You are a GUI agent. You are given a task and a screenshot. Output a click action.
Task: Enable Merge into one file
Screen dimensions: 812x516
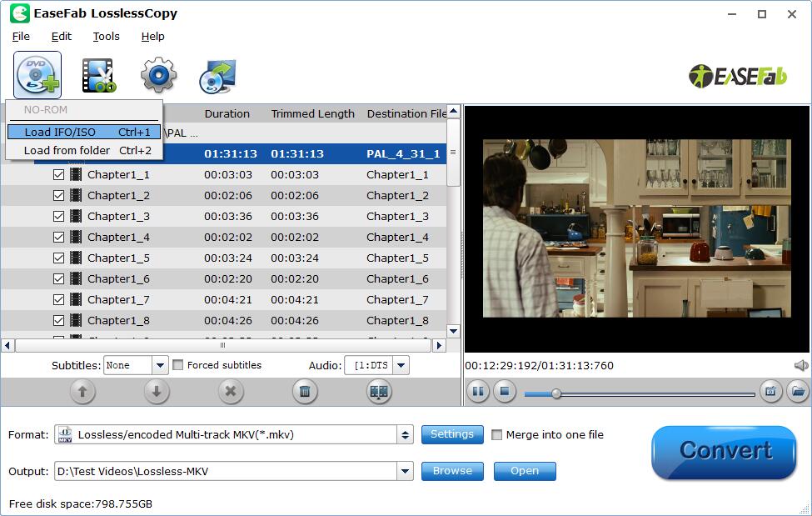click(x=496, y=434)
